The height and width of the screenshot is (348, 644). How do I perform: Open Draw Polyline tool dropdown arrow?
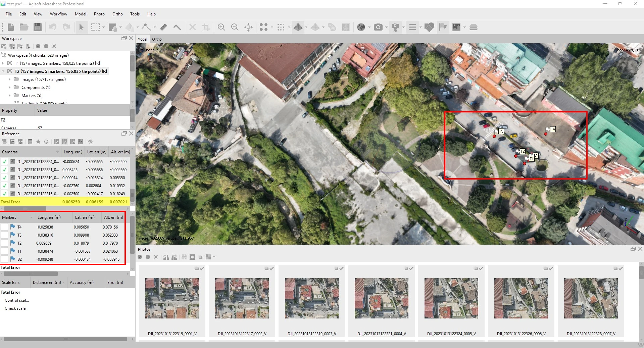pyautogui.click(x=155, y=27)
